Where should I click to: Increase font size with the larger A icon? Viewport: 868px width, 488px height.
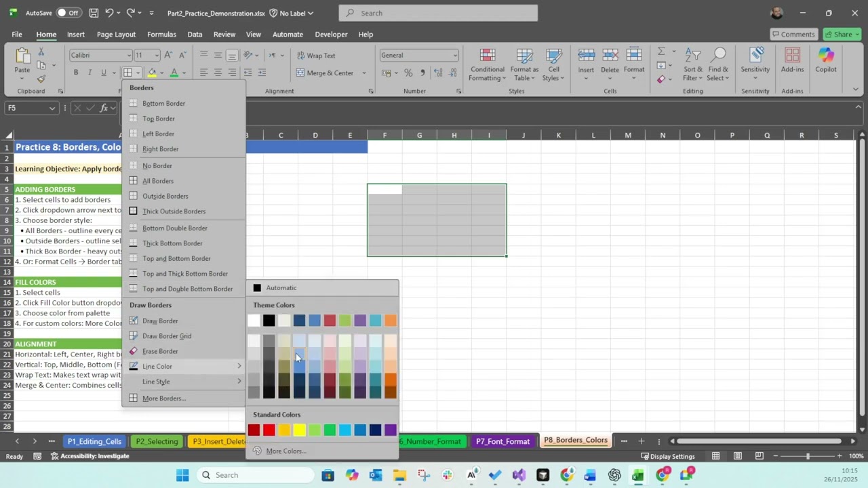(168, 55)
